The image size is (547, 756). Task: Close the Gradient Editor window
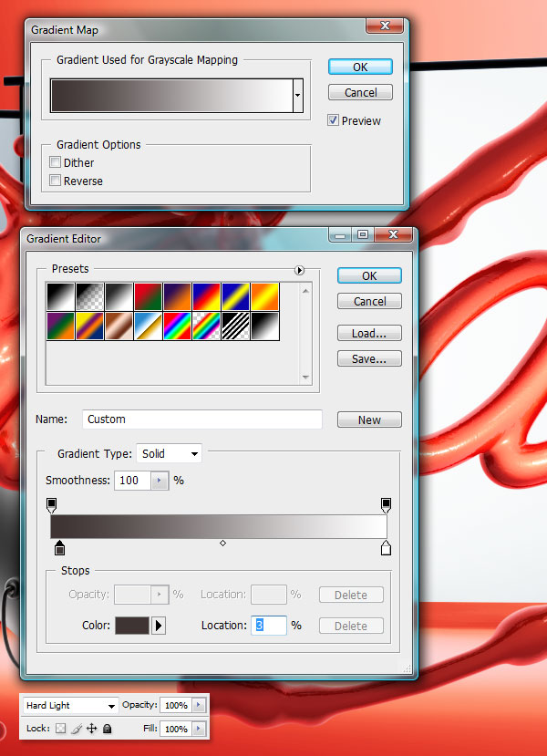point(393,234)
